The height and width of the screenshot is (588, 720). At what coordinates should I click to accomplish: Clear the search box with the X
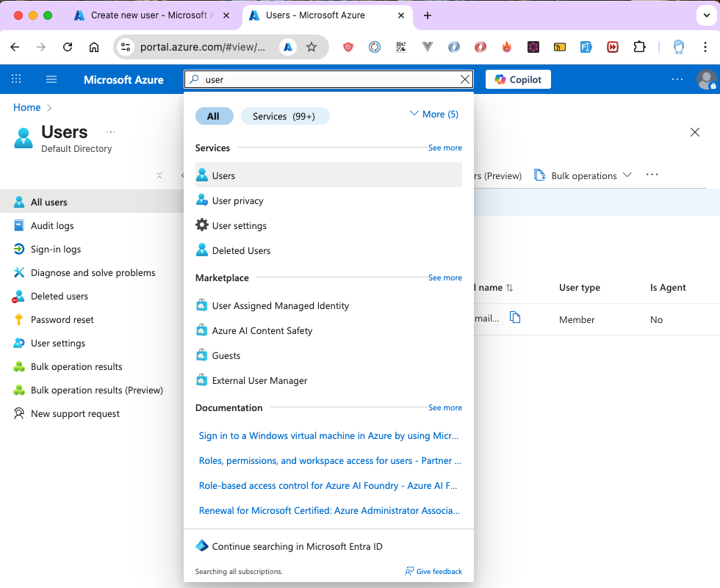click(x=464, y=79)
